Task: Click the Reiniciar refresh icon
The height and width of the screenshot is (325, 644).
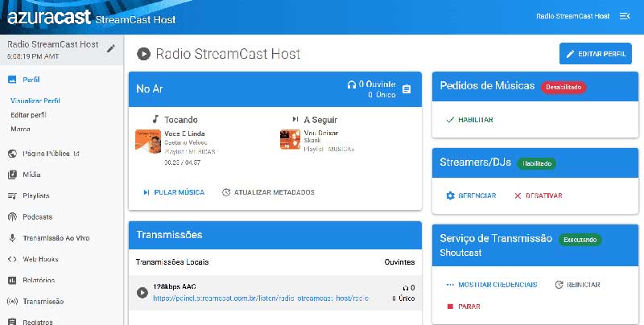Action: (559, 285)
